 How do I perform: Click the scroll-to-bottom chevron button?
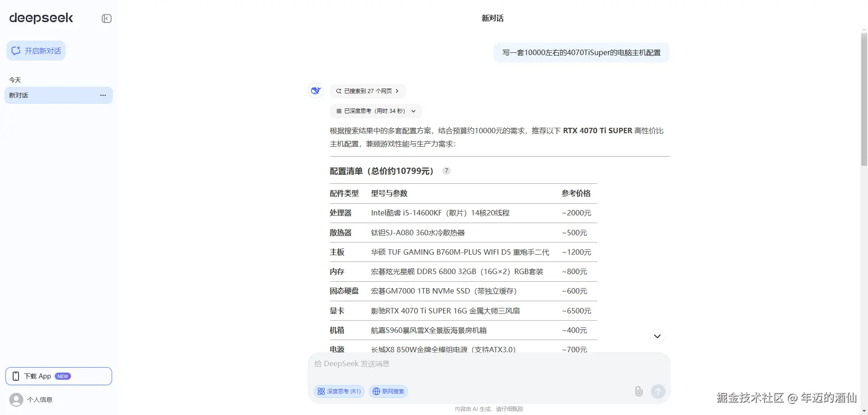point(657,336)
